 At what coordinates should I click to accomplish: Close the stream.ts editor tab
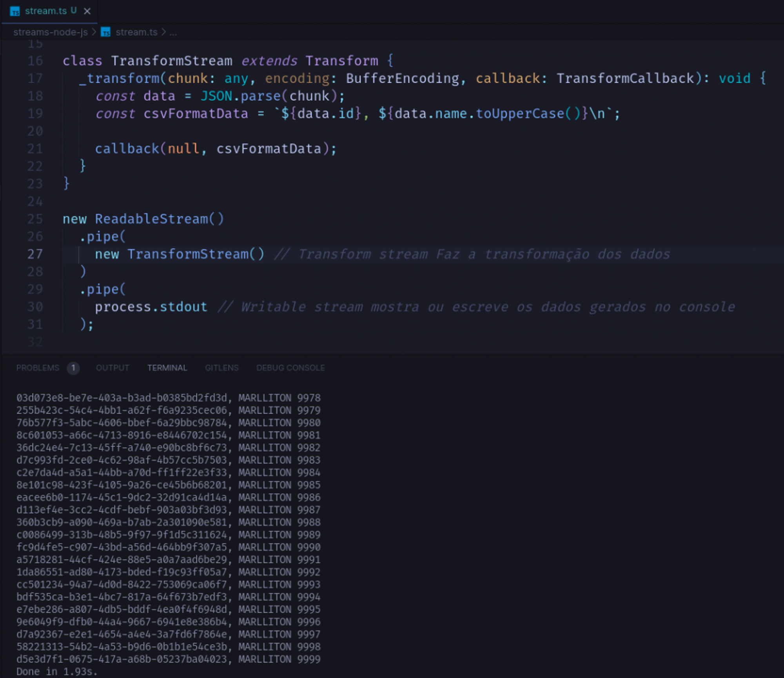(x=87, y=11)
